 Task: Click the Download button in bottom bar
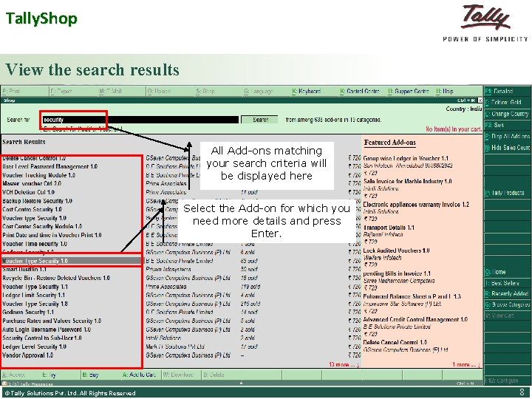[179, 375]
